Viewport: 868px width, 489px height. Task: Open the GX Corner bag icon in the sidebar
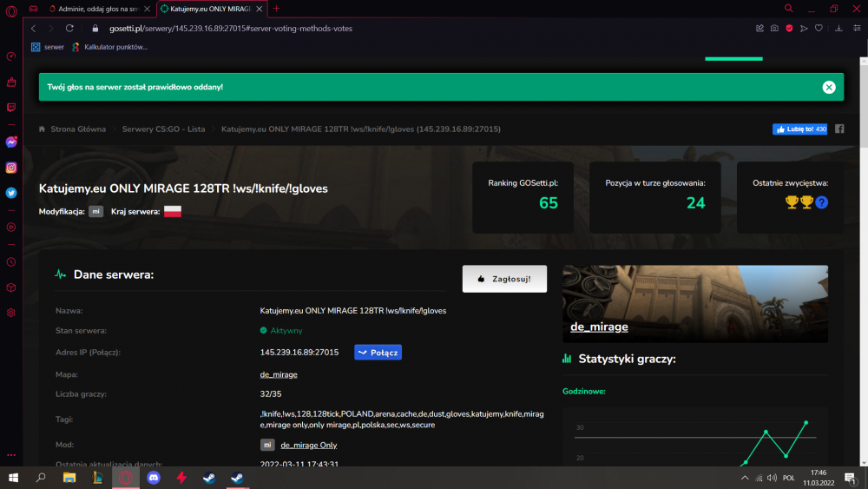pos(11,82)
